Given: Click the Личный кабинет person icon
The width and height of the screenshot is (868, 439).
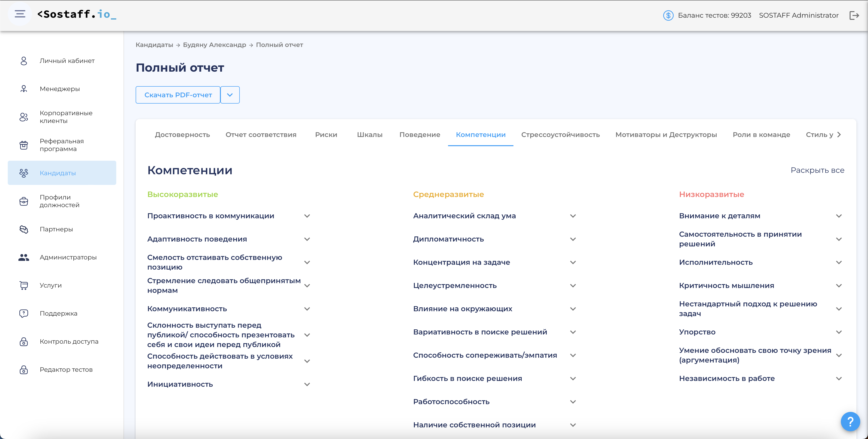Looking at the screenshot, I should click(x=23, y=61).
